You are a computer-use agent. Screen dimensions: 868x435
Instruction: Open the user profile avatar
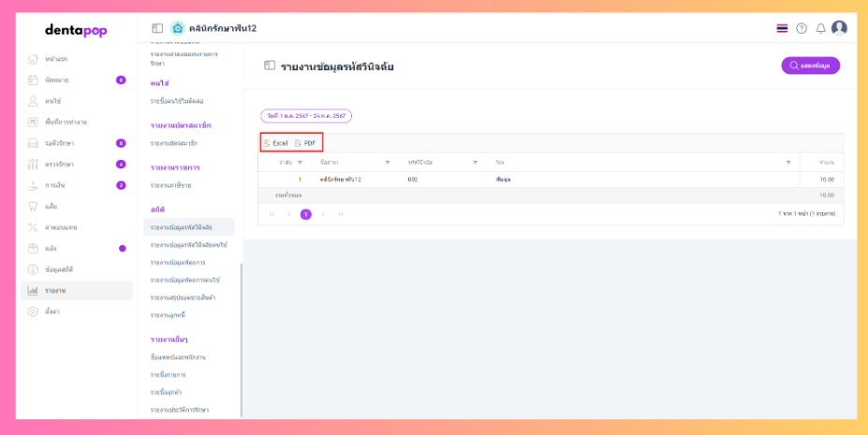pos(839,28)
